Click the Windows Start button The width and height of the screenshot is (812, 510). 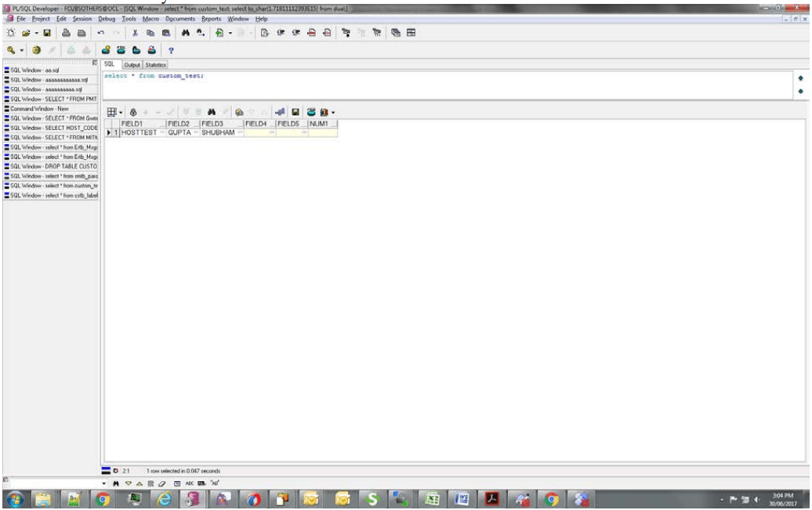pyautogui.click(x=14, y=499)
